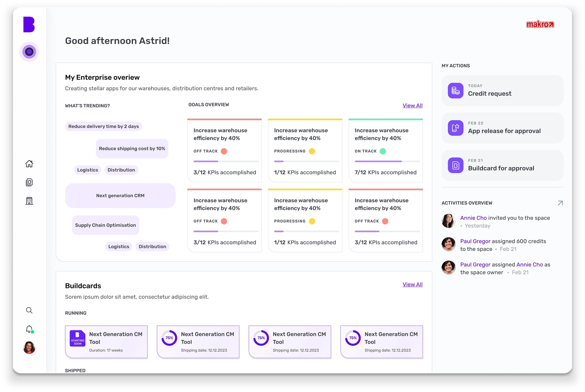Click the Credit request coins icon
Image resolution: width=585 pixels, height=392 pixels.
(x=456, y=91)
